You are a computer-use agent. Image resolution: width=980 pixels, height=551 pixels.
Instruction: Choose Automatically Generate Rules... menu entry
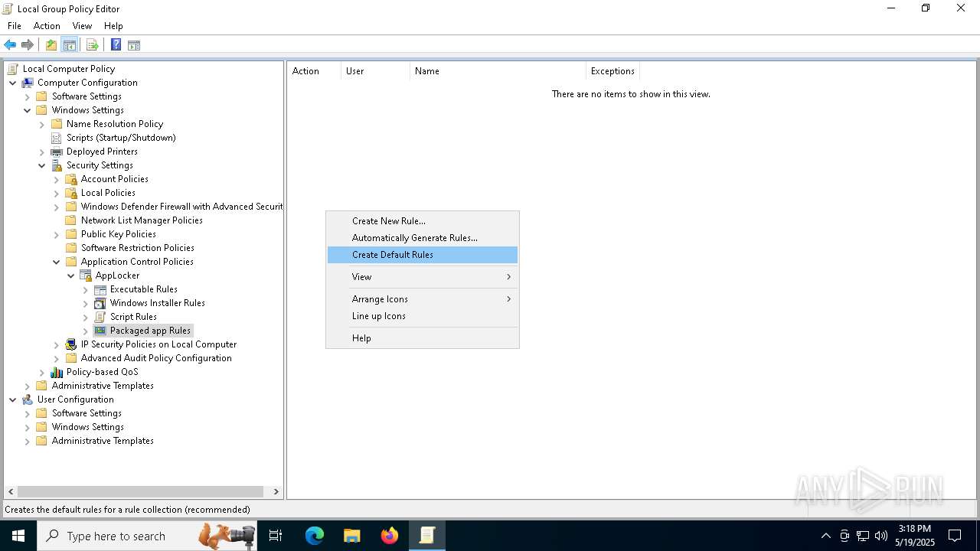[x=423, y=238]
